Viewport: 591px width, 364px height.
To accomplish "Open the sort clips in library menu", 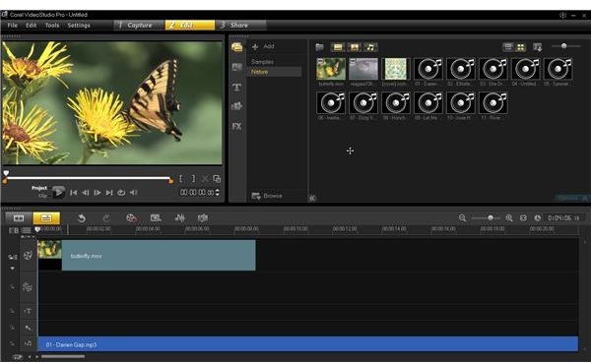I will pyautogui.click(x=538, y=47).
